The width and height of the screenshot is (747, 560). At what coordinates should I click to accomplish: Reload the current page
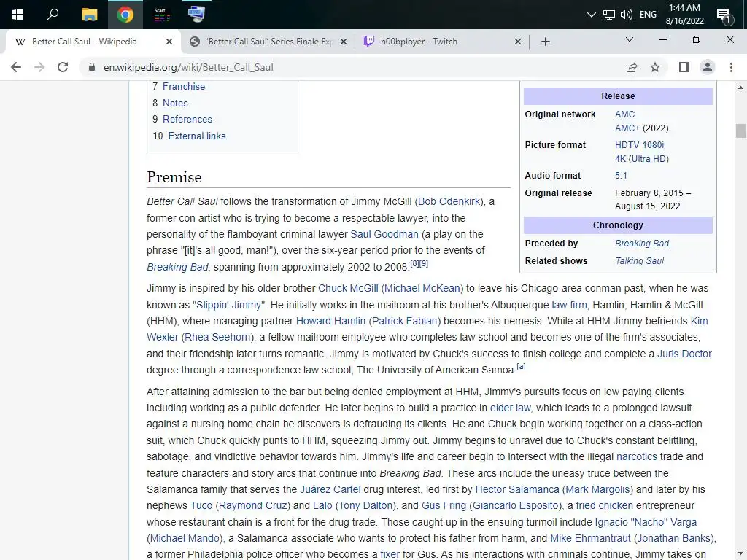pyautogui.click(x=63, y=67)
